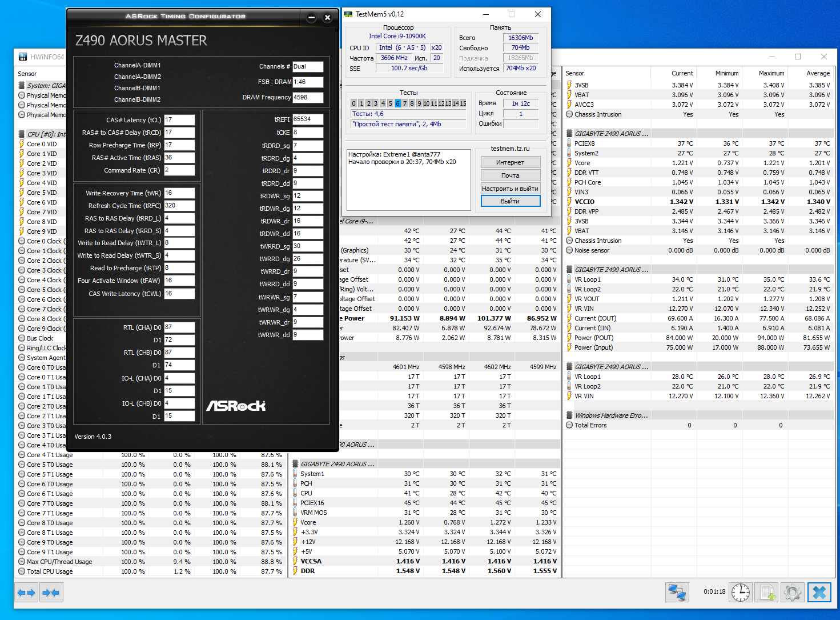The height and width of the screenshot is (620, 840).
Task: Click the lightning icon beside VCCIO
Action: tap(569, 202)
